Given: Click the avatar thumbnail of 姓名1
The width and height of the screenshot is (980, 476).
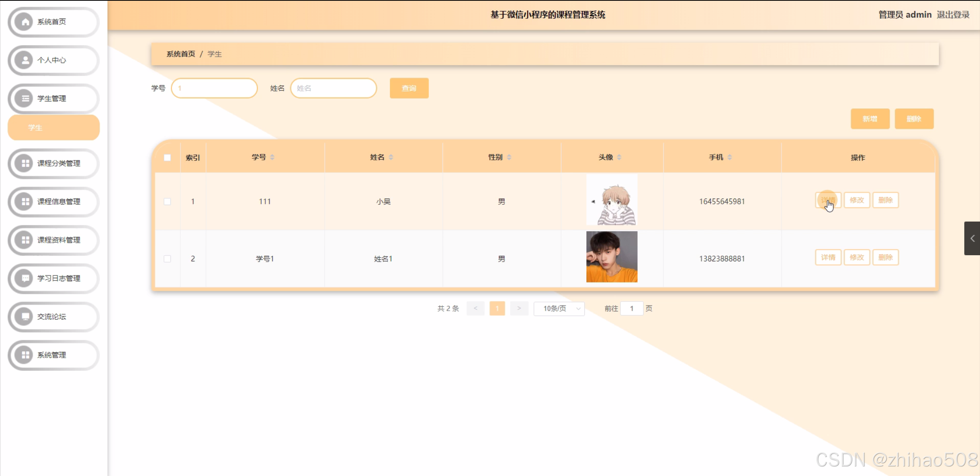Looking at the screenshot, I should click(x=612, y=257).
